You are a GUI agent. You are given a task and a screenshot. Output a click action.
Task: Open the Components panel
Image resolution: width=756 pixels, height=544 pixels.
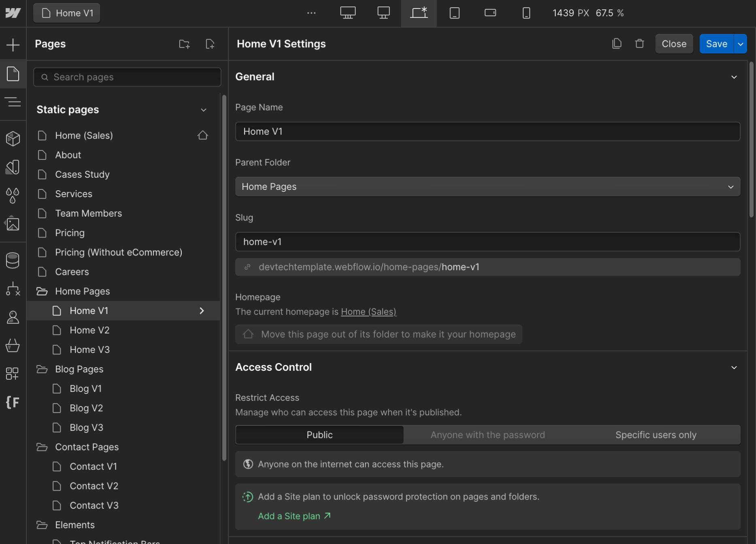tap(13, 138)
